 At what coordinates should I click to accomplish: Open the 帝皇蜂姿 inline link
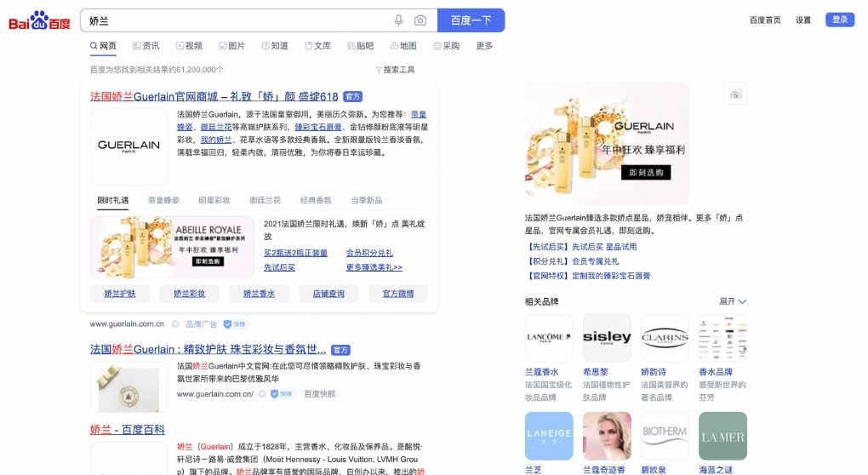(x=301, y=121)
